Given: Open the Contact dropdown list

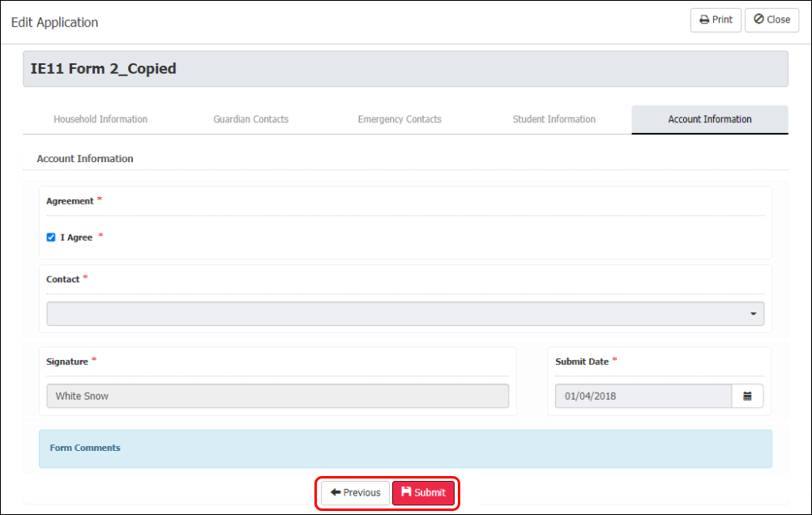Looking at the screenshot, I should click(405, 314).
